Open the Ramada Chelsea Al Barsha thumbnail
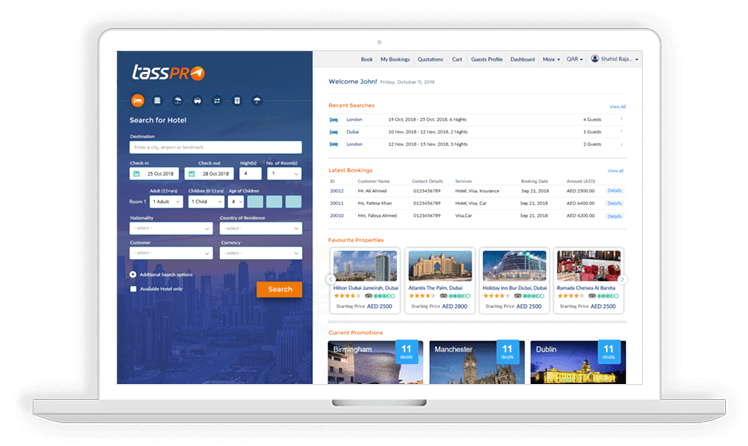Image resolution: width=748 pixels, height=446 pixels. point(589,266)
